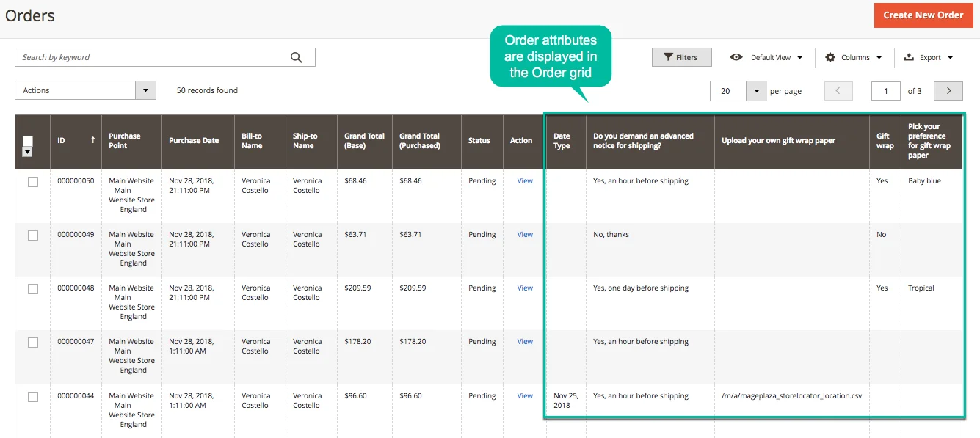Click the Date Type column header
980x438 pixels.
[x=566, y=141]
